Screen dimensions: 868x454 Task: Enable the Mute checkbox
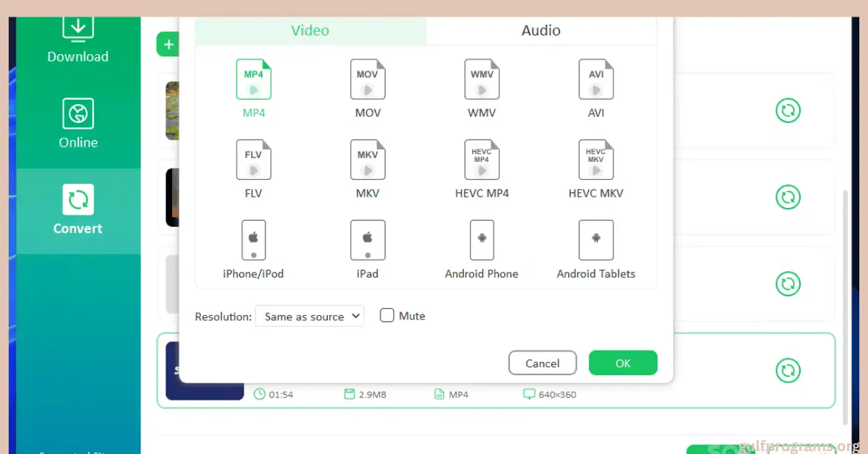(388, 316)
